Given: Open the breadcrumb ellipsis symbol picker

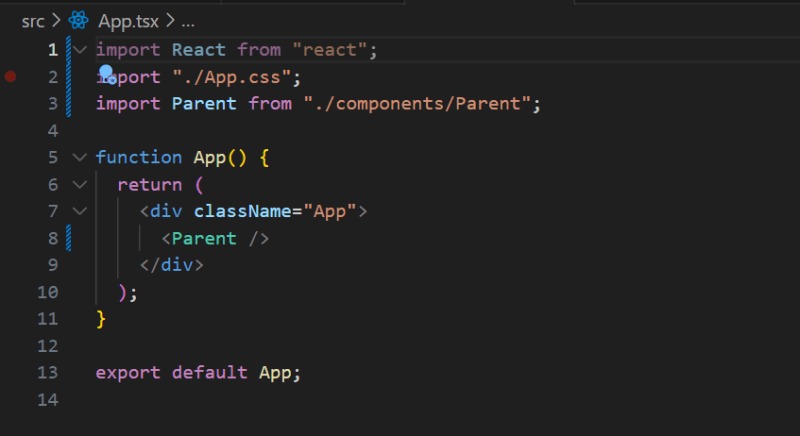Looking at the screenshot, I should point(188,22).
